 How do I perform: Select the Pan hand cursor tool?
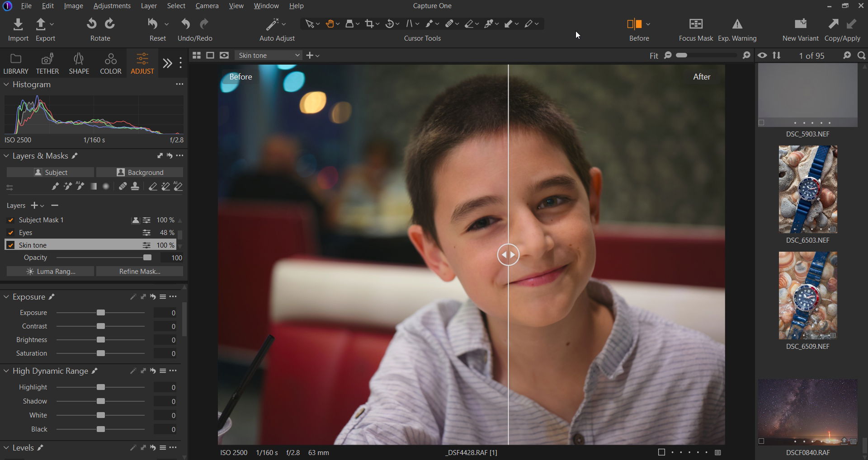(330, 24)
